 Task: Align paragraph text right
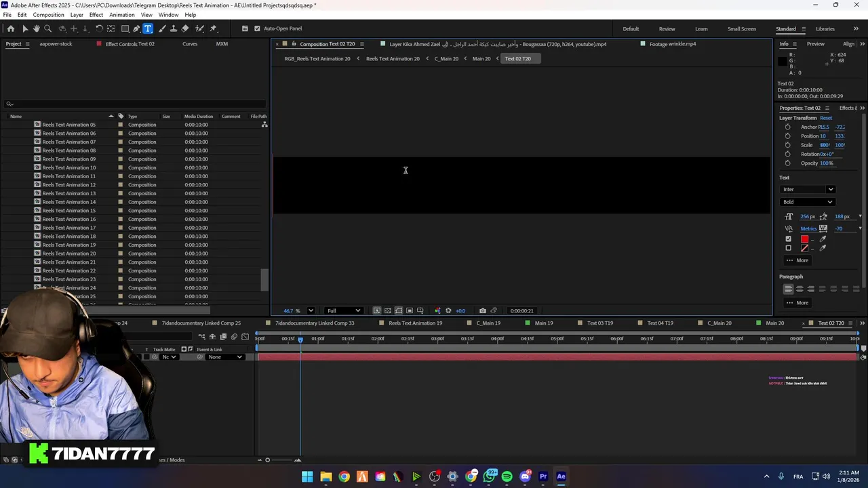pos(810,289)
